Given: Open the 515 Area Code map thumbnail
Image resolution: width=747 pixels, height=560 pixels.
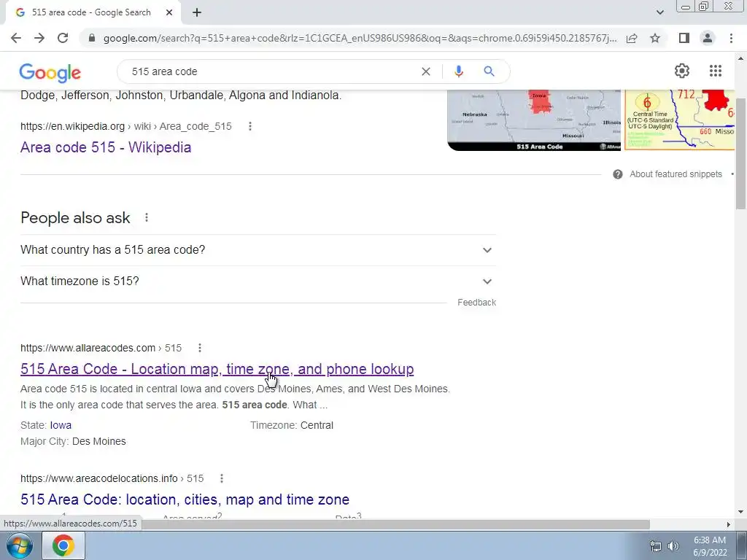Looking at the screenshot, I should [x=534, y=120].
